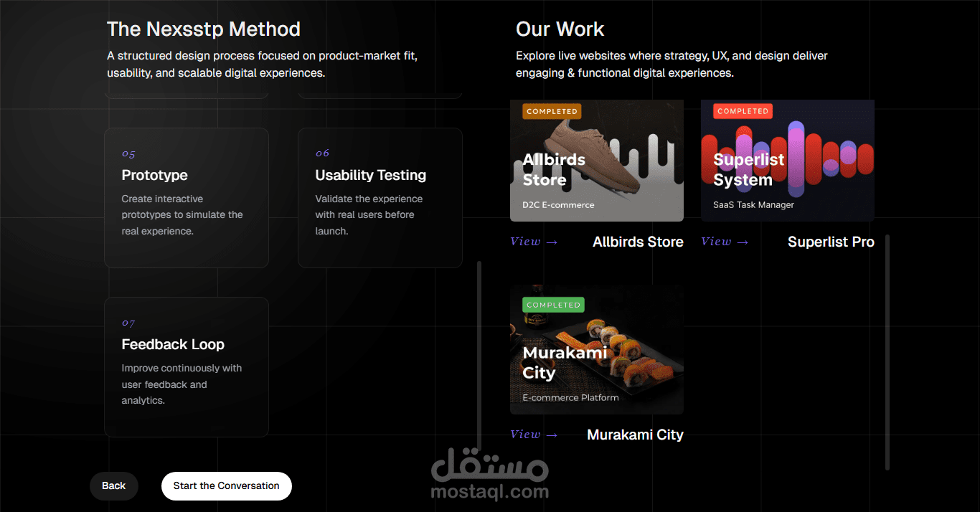Click the Murakami City title below the thumbnail
Image resolution: width=980 pixels, height=512 pixels.
click(x=635, y=435)
